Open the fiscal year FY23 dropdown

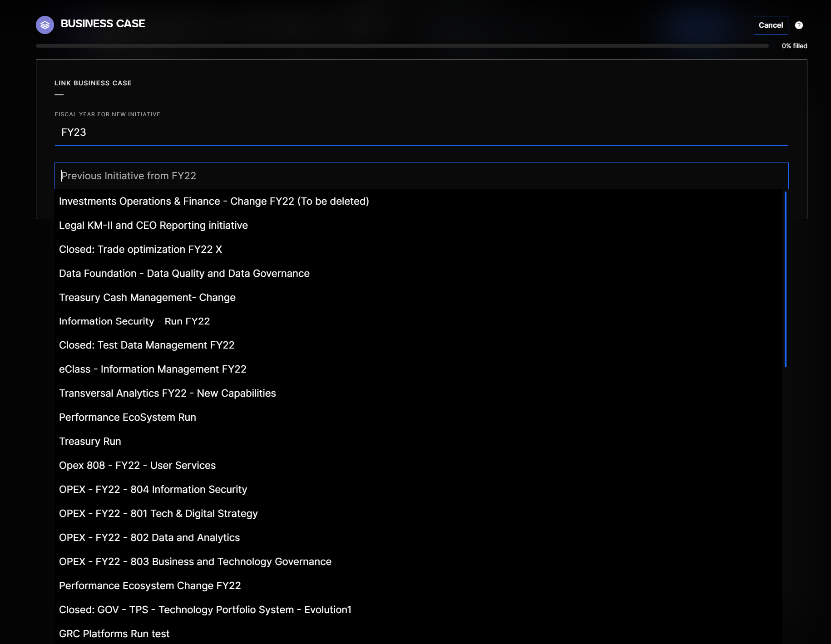click(x=421, y=133)
